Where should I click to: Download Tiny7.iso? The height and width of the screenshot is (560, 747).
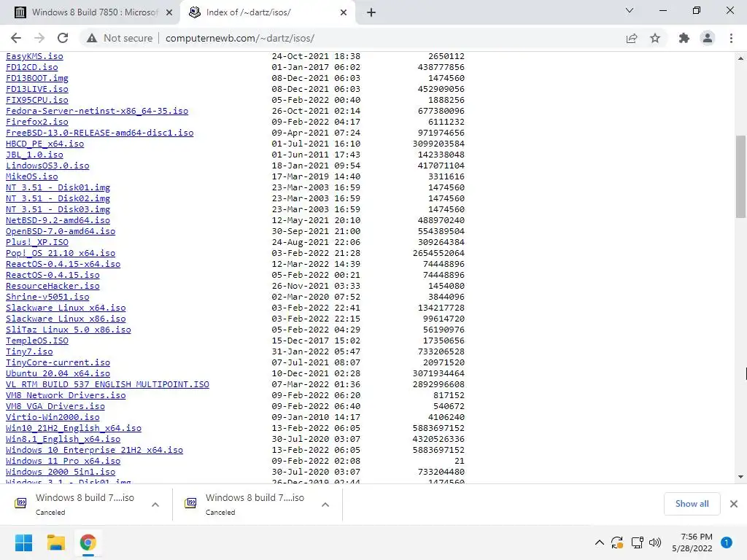(29, 352)
